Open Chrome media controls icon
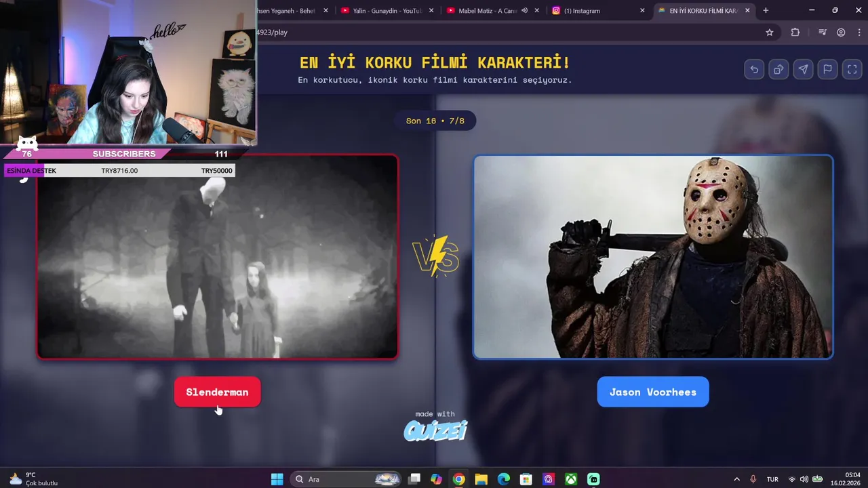The image size is (868, 488). pos(823,32)
